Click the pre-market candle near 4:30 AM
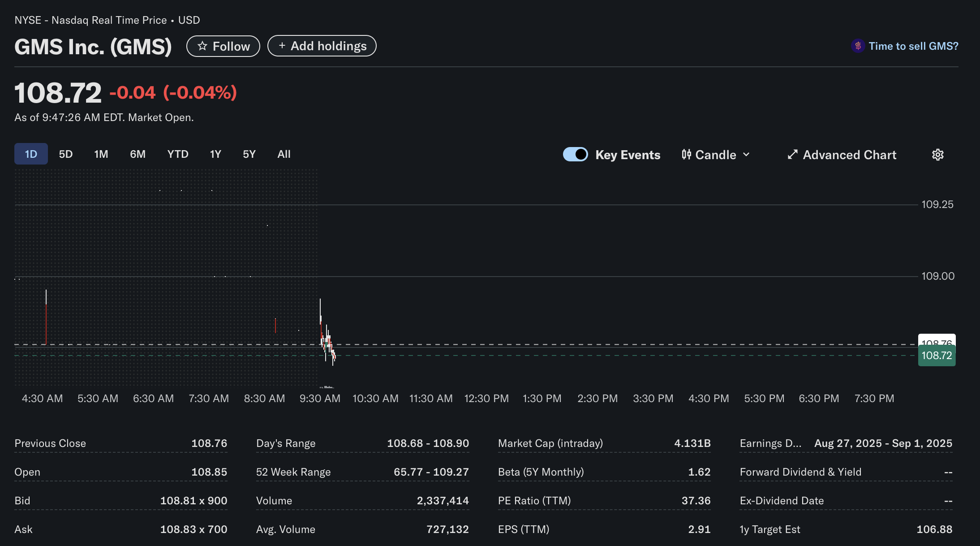The width and height of the screenshot is (980, 546). 46,317
